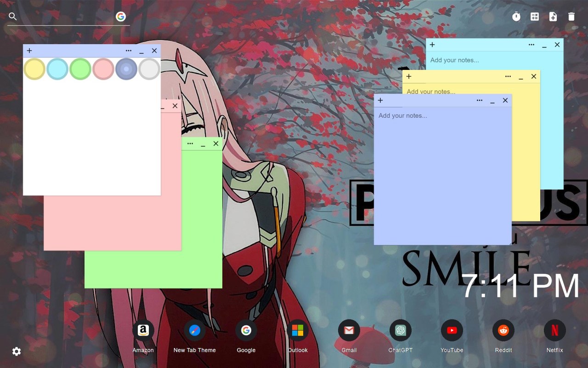This screenshot has width=588, height=368.
Task: Select blue-purple note color swatch
Action: point(126,69)
